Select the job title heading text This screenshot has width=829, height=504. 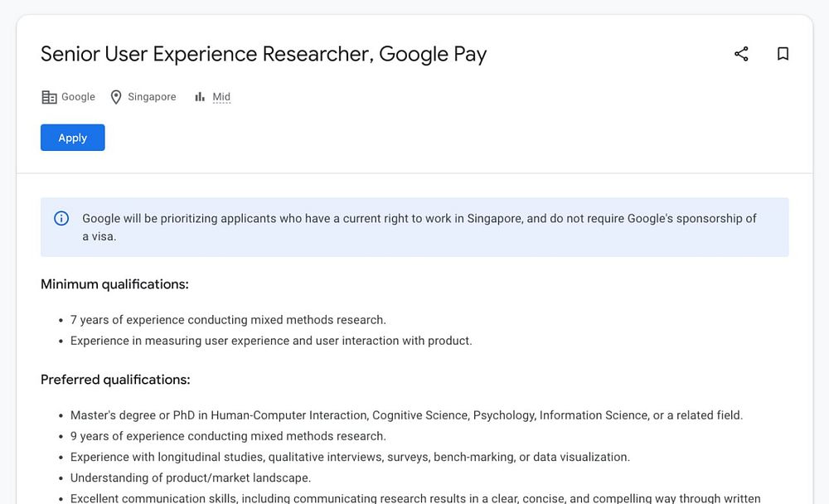pyautogui.click(x=264, y=54)
